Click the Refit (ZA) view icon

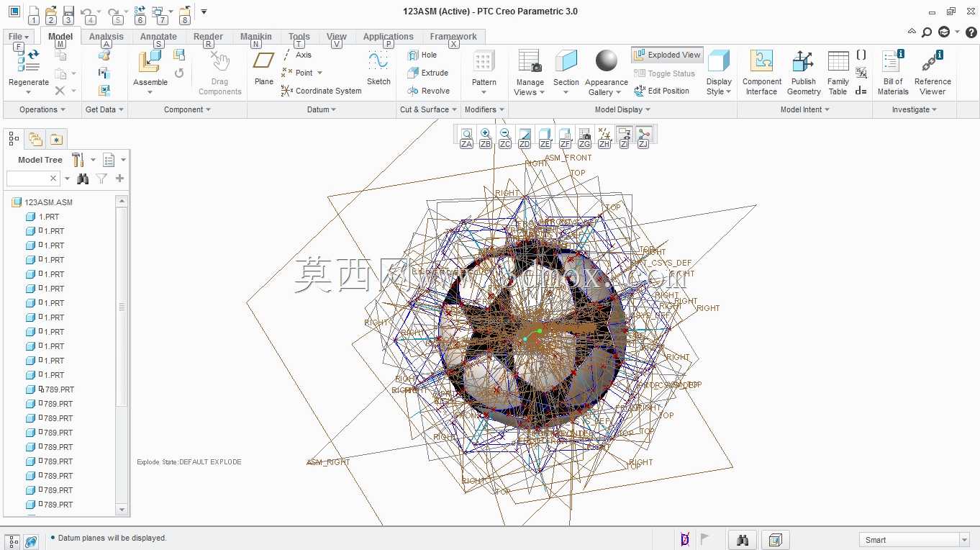coord(466,134)
